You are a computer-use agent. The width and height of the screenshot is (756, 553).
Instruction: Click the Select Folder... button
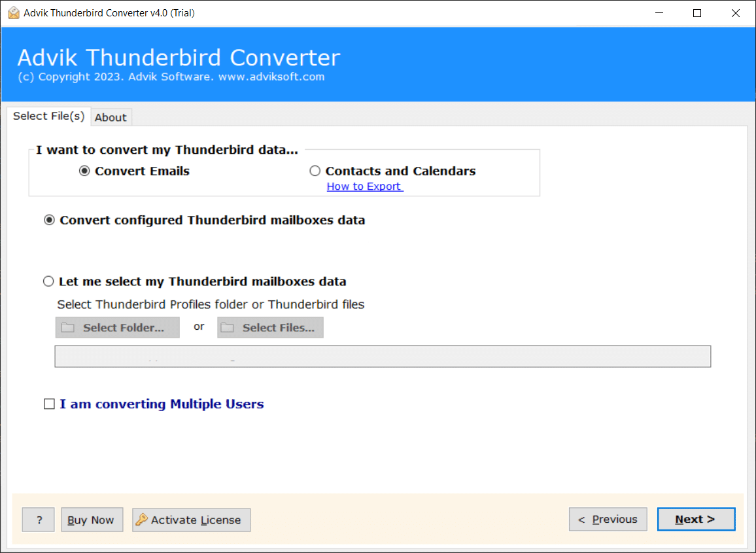(x=118, y=328)
